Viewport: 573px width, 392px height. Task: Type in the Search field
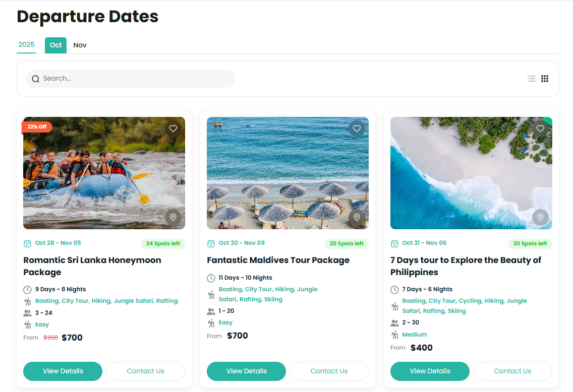136,79
